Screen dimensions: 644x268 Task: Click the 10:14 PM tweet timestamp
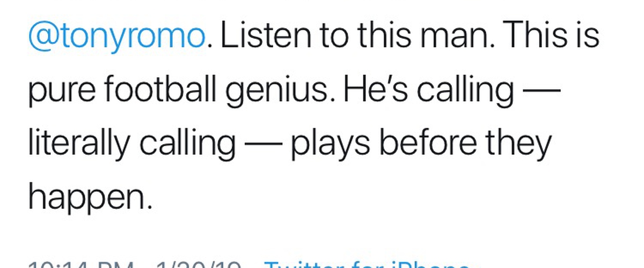[x=80, y=265]
